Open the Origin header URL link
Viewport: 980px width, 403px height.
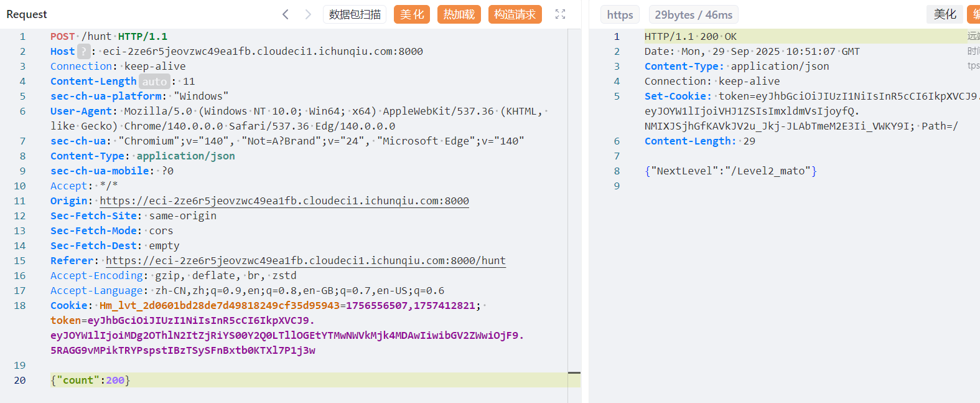point(284,201)
